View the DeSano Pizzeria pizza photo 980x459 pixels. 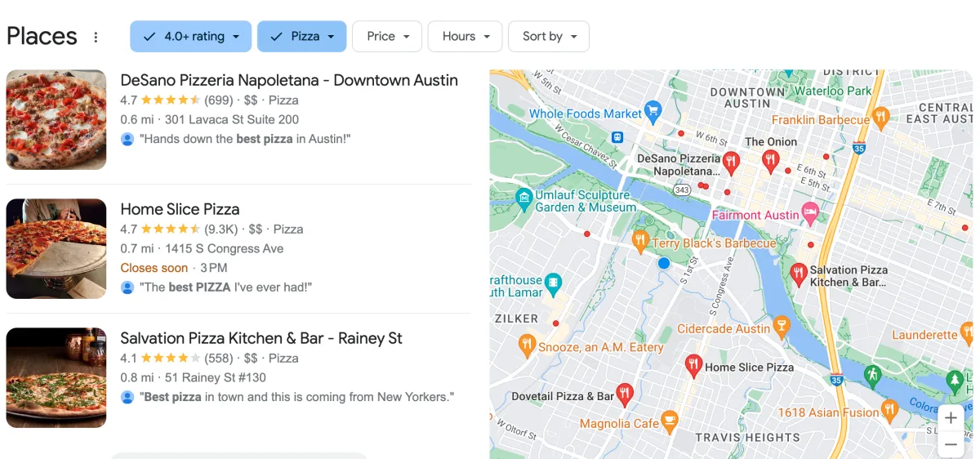tap(56, 119)
